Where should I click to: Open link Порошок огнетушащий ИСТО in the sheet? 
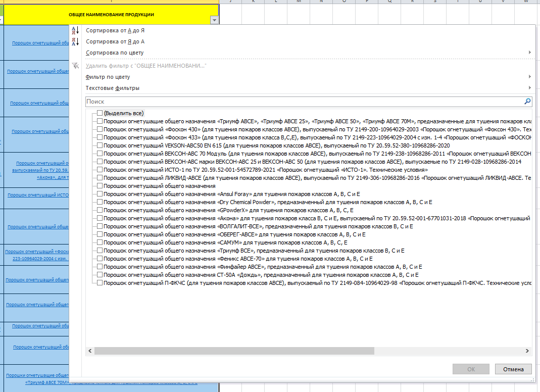pos(38,195)
